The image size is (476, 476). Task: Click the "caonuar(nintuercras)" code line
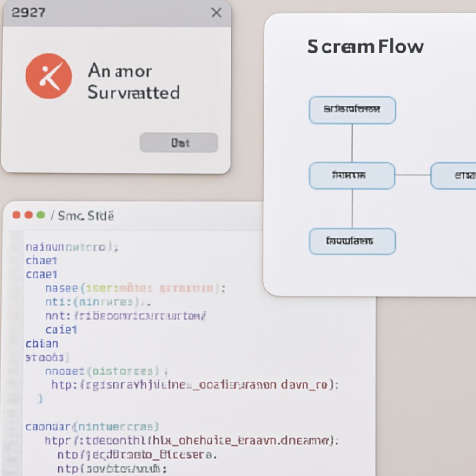click(x=92, y=426)
